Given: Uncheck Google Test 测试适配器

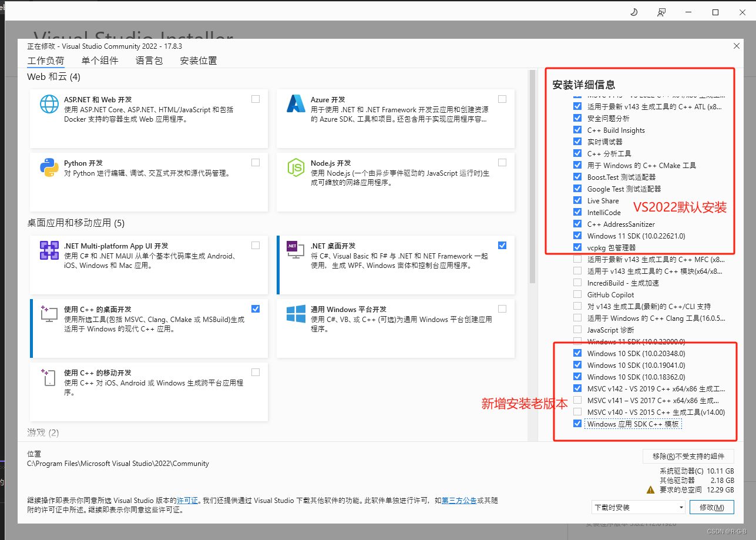Looking at the screenshot, I should tap(577, 189).
